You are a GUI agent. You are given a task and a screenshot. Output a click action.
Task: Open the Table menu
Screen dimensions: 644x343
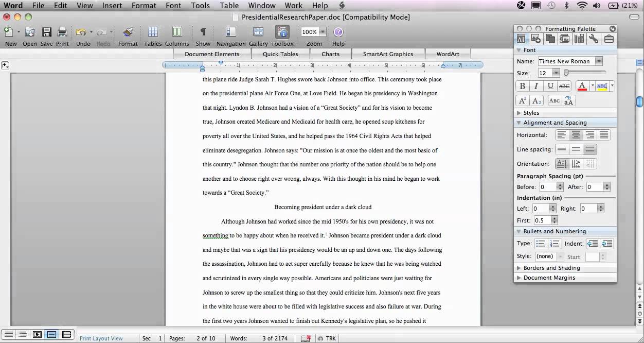point(229,6)
